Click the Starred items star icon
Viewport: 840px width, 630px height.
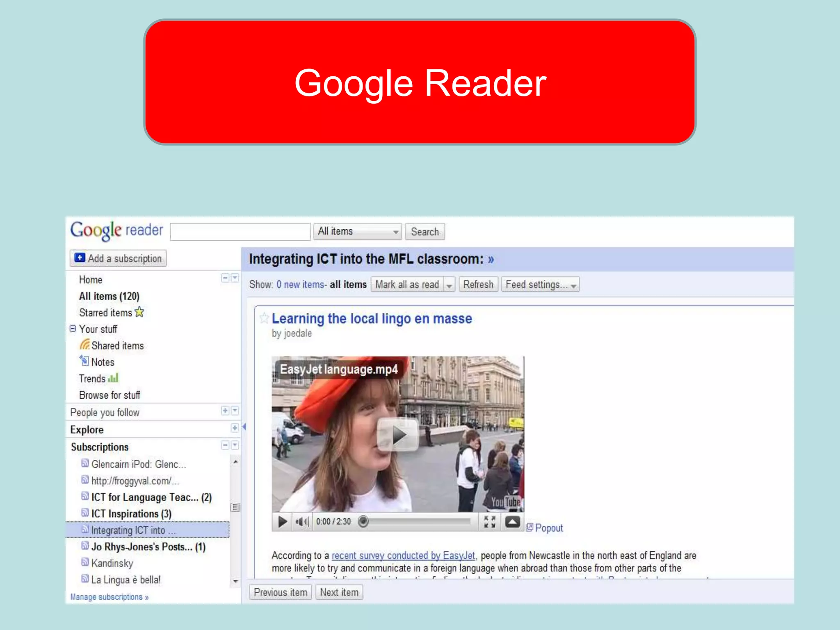click(139, 312)
